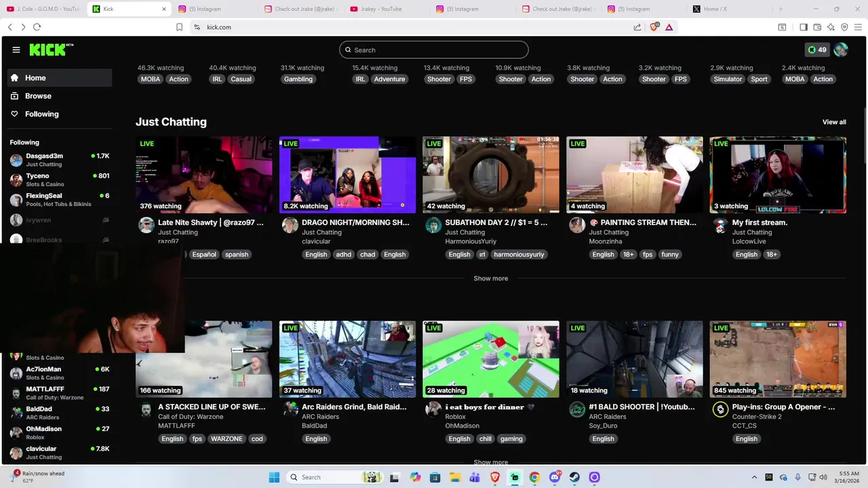868x488 pixels.
Task: Bookmark this page with the bookmark icon
Action: tap(179, 27)
